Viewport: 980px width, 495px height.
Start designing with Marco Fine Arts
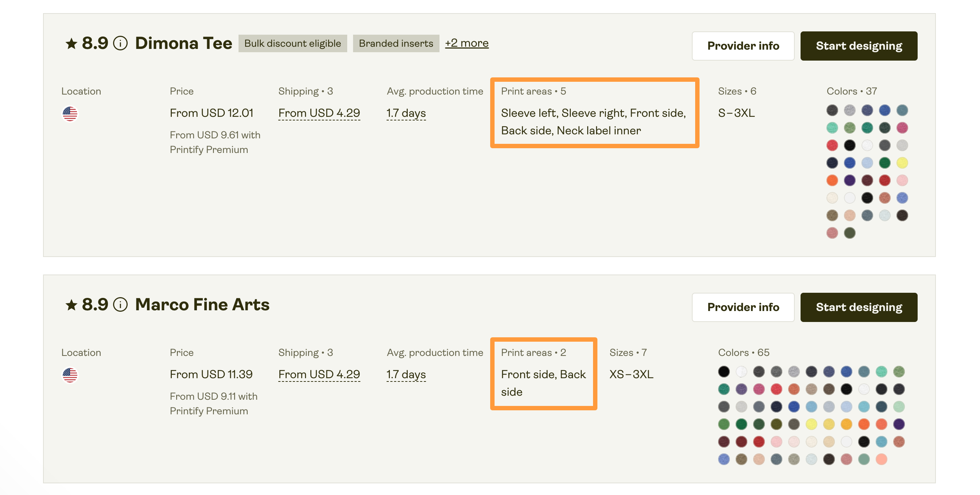[859, 307]
